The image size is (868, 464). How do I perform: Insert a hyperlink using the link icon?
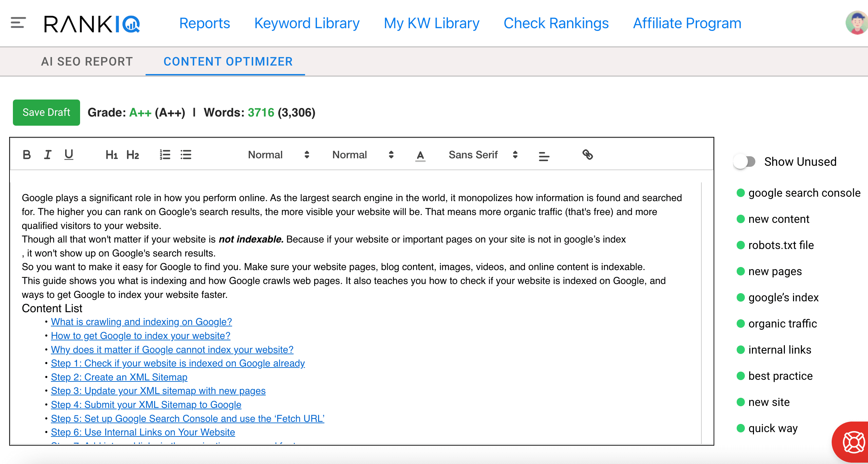(x=588, y=155)
